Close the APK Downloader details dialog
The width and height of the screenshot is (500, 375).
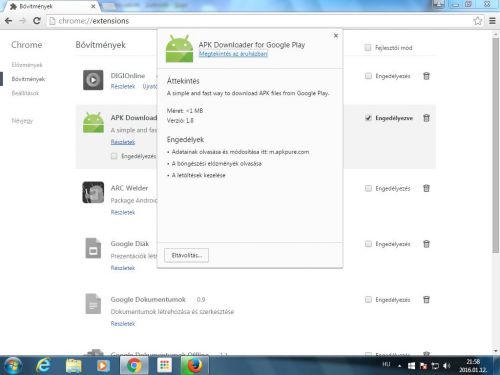(336, 35)
